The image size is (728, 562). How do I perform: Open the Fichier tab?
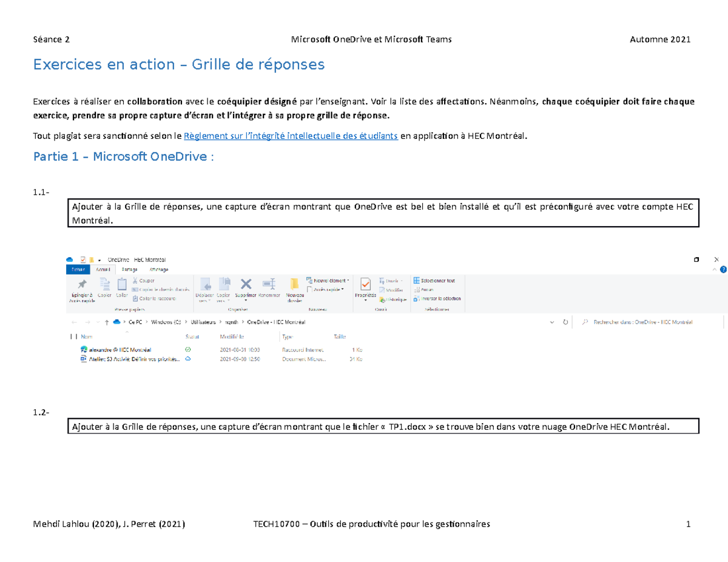[x=78, y=269]
